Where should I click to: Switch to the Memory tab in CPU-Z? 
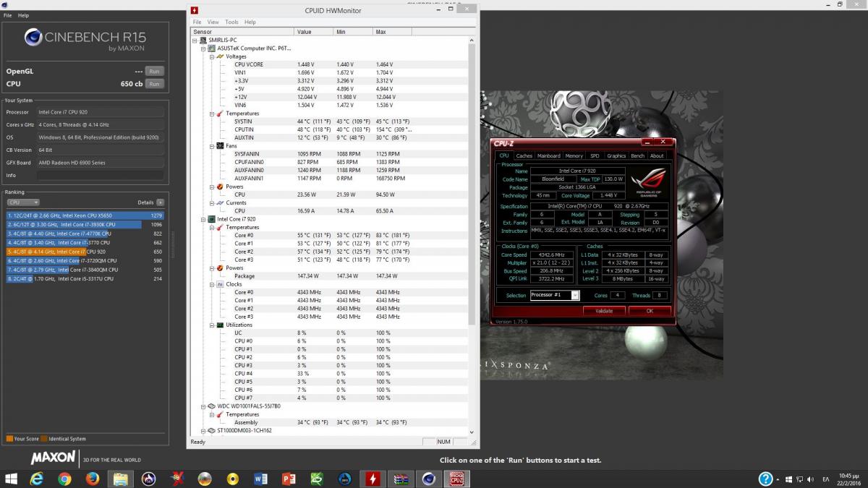tap(574, 155)
